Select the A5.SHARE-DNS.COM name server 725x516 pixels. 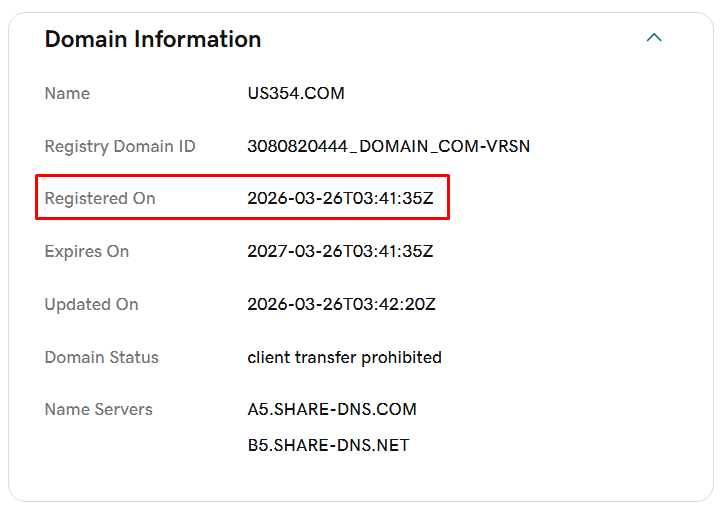point(332,409)
